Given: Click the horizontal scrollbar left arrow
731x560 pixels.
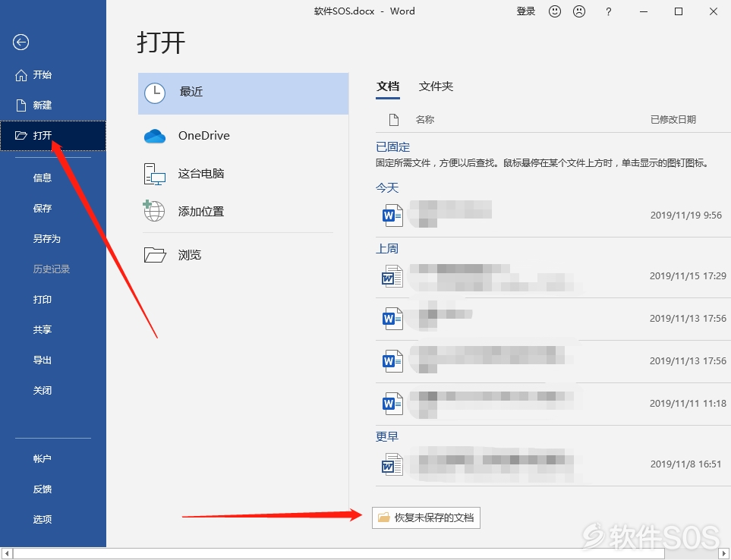Looking at the screenshot, I should 6,553.
